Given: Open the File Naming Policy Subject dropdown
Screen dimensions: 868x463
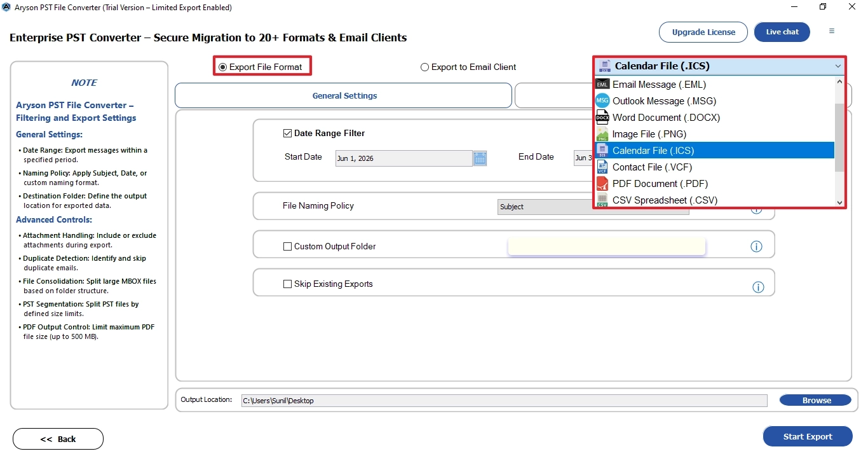Looking at the screenshot, I should (x=593, y=207).
